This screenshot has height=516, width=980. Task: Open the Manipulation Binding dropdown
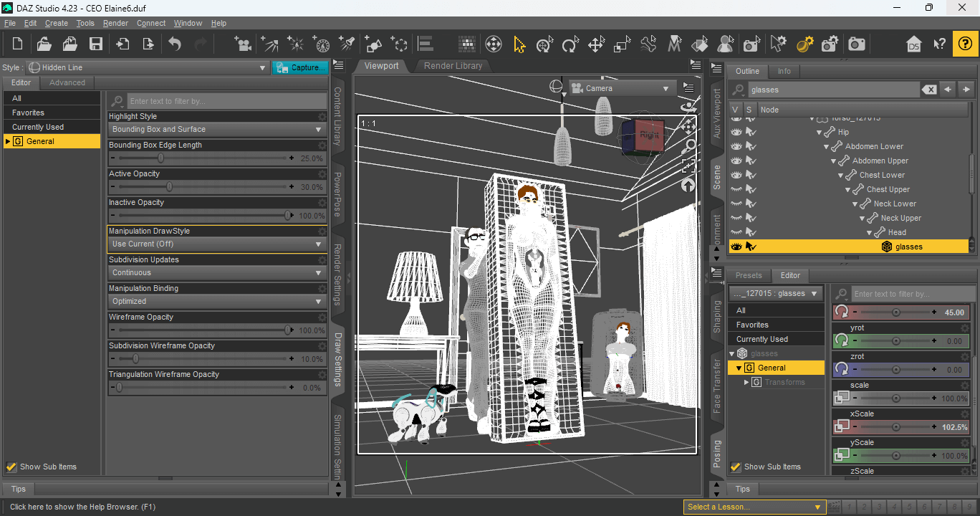pos(218,302)
